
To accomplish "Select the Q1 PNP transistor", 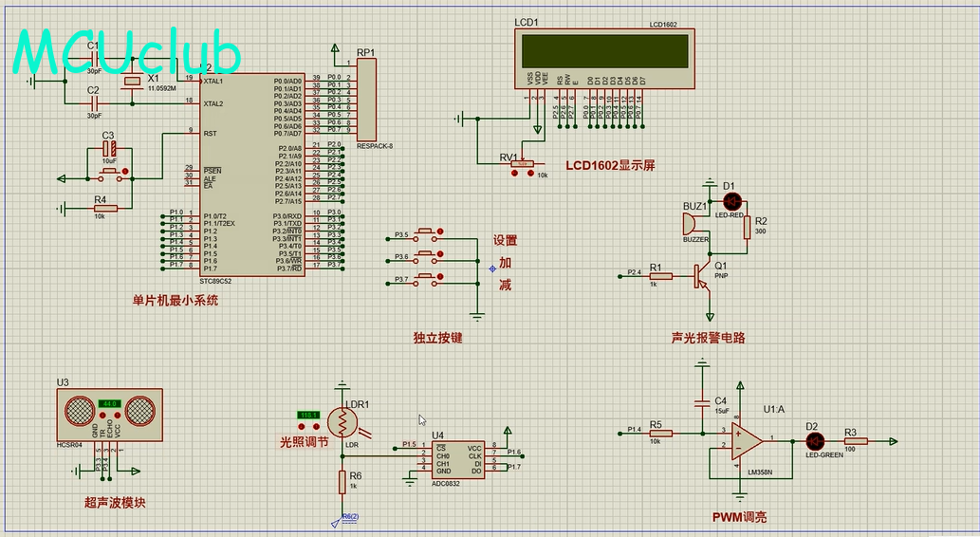I will coord(701,276).
